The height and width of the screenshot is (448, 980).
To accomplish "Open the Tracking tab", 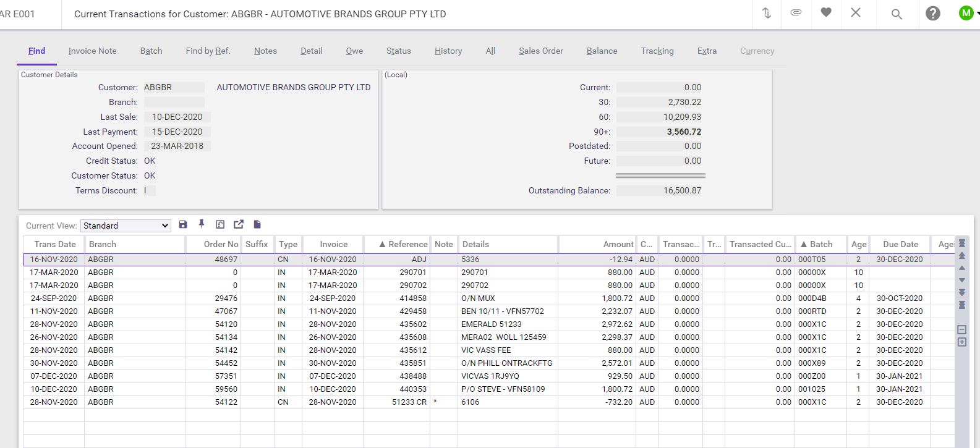I will click(657, 51).
